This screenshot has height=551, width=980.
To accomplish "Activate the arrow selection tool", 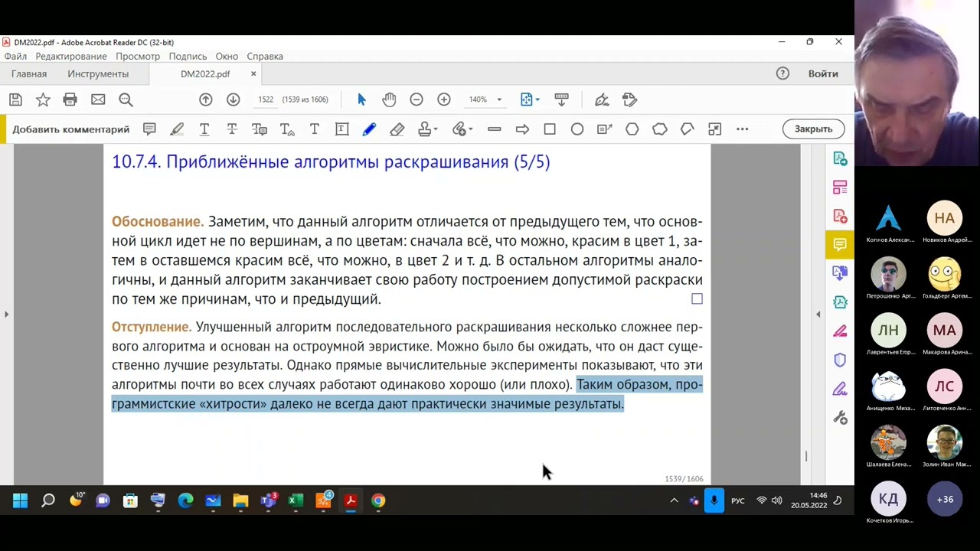I will [362, 99].
